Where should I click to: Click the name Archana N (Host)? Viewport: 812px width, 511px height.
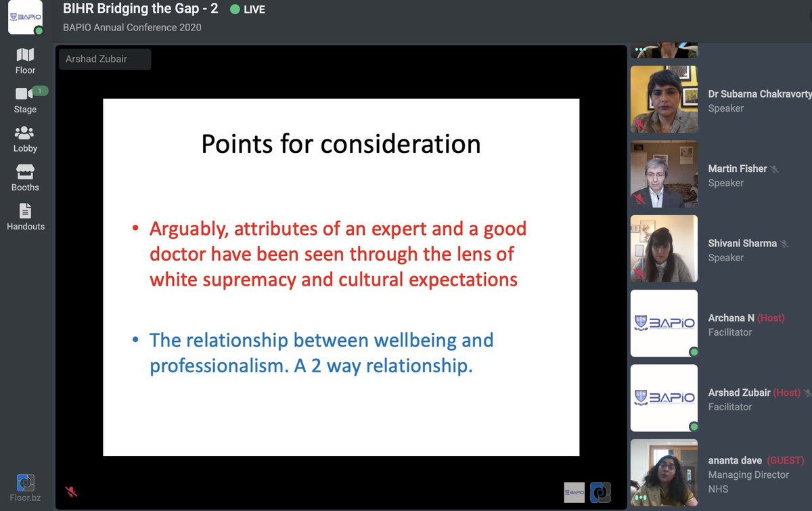pyautogui.click(x=748, y=318)
